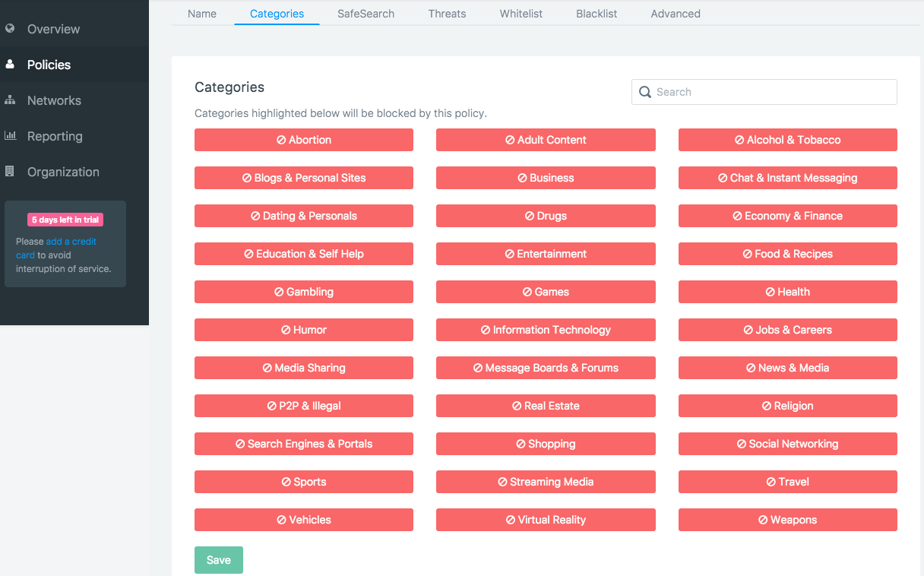The image size is (924, 576).
Task: Toggle the Abortion category block
Action: 304,140
